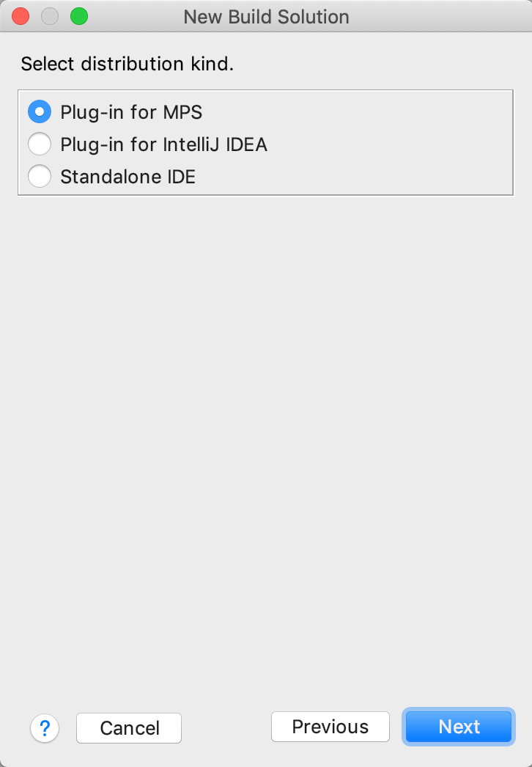Click the "Select distribution kind." heading
This screenshot has width=532, height=767.
point(126,64)
